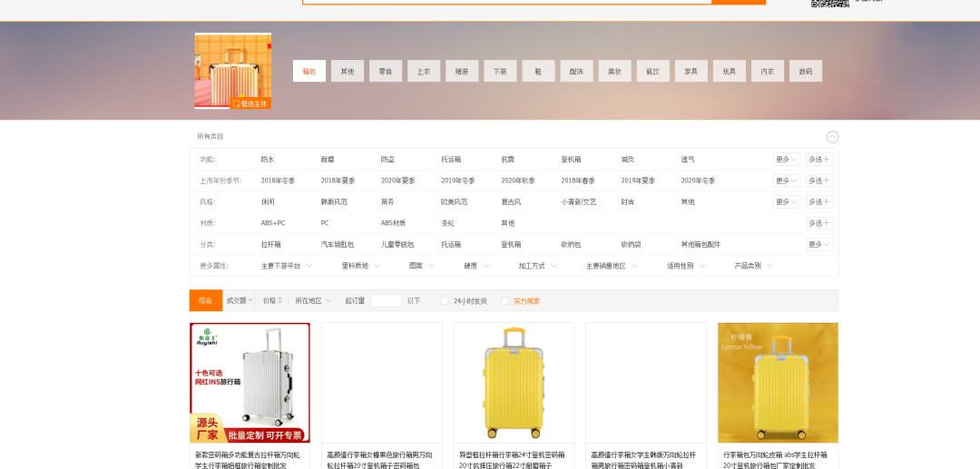Choose 拉杆箱 in the 分类 row

pyautogui.click(x=270, y=244)
